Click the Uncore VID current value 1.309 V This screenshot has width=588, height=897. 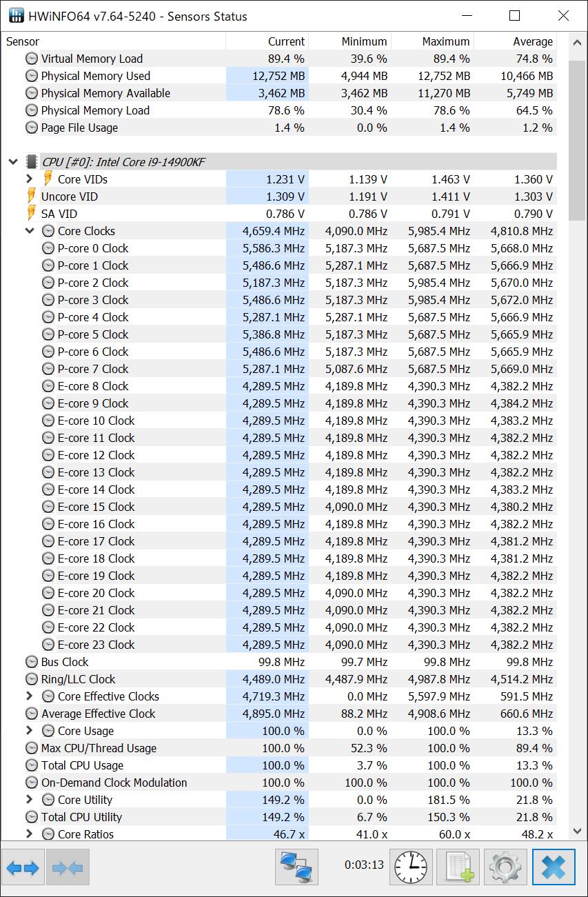(x=285, y=196)
